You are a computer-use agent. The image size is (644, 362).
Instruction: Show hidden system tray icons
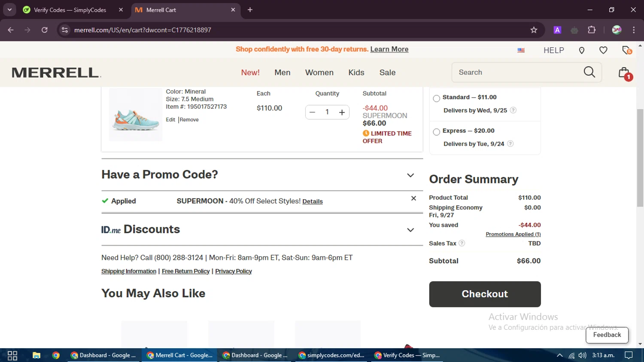(559, 356)
